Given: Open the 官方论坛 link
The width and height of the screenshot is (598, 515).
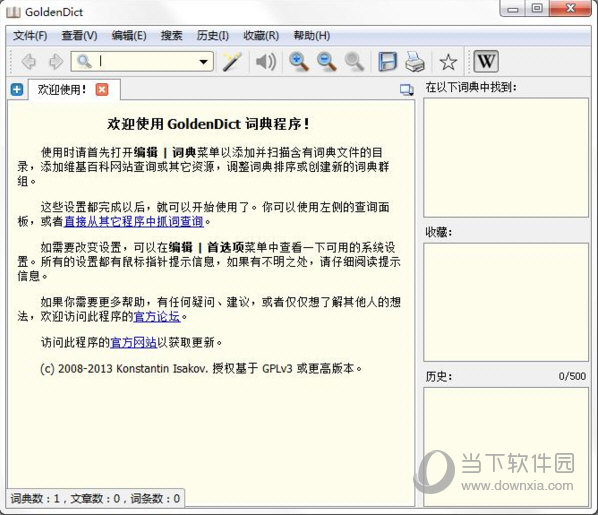Looking at the screenshot, I should 157,317.
